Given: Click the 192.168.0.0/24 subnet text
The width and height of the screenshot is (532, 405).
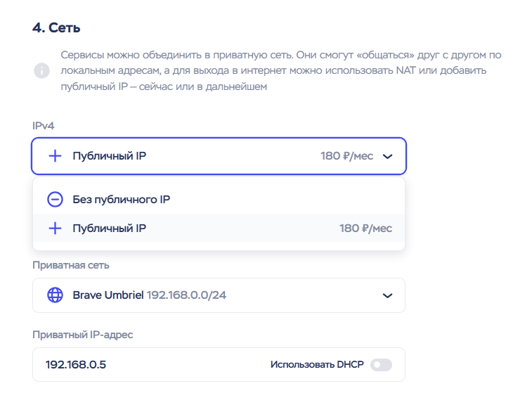Looking at the screenshot, I should tap(186, 295).
